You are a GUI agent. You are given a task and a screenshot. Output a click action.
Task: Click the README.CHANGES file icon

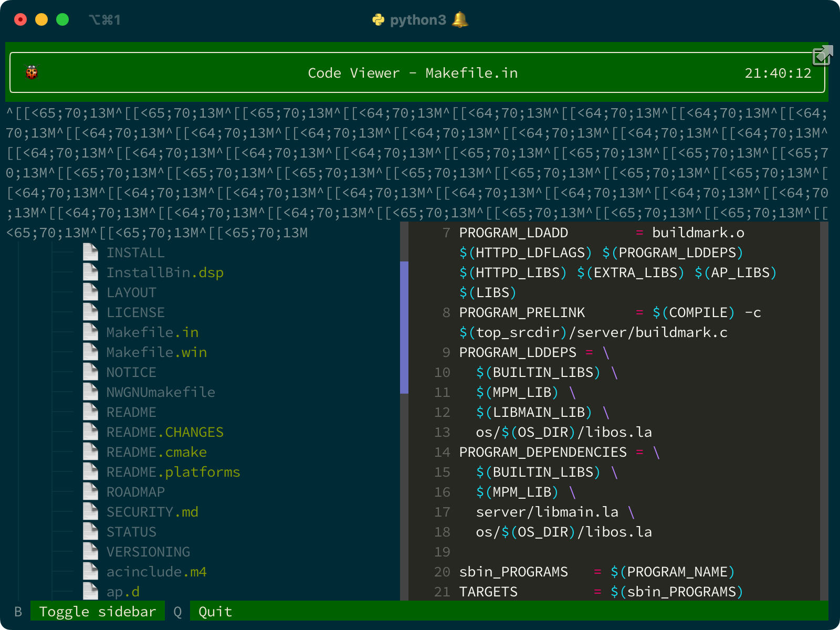pos(90,432)
